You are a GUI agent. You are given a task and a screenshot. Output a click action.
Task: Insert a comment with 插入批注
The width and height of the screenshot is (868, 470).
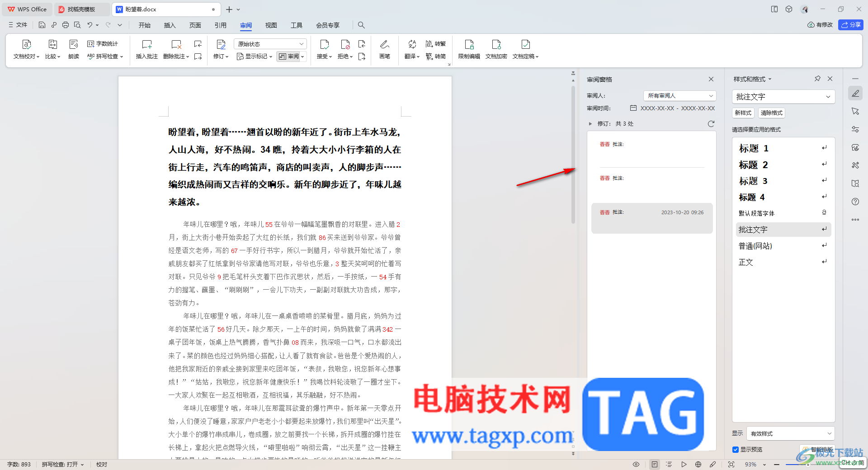[x=147, y=49]
